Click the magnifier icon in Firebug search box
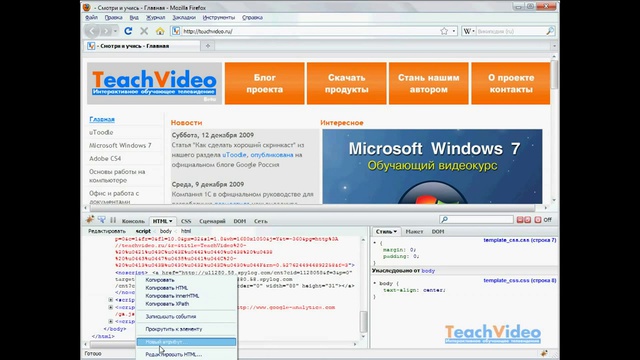The image size is (640, 360). click(444, 220)
